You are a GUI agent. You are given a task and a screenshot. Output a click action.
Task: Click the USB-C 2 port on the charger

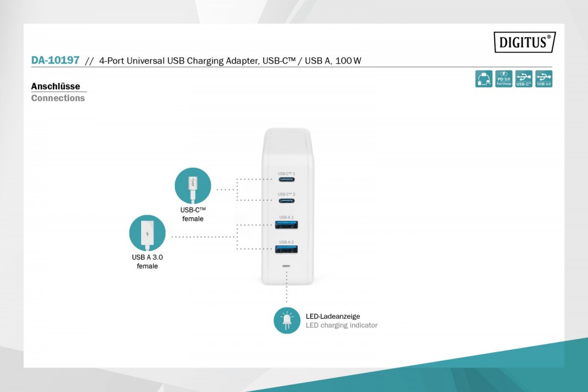[287, 200]
